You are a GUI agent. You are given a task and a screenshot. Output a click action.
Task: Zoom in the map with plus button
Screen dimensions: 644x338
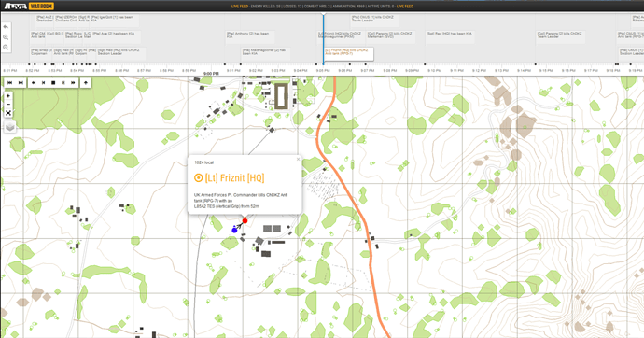8,95
